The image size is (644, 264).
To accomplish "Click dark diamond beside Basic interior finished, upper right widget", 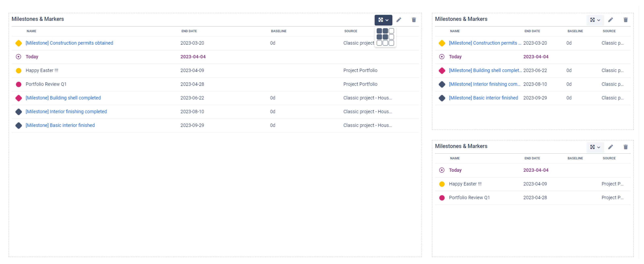I will pyautogui.click(x=442, y=98).
